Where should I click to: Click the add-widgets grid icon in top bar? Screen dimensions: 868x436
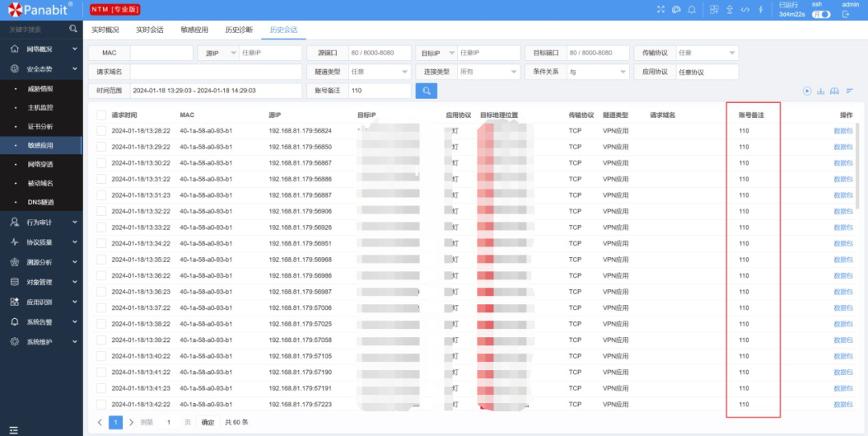(x=714, y=10)
